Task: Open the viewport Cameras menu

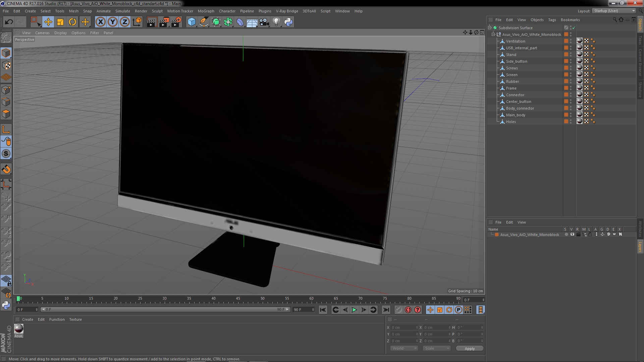Action: click(x=42, y=33)
